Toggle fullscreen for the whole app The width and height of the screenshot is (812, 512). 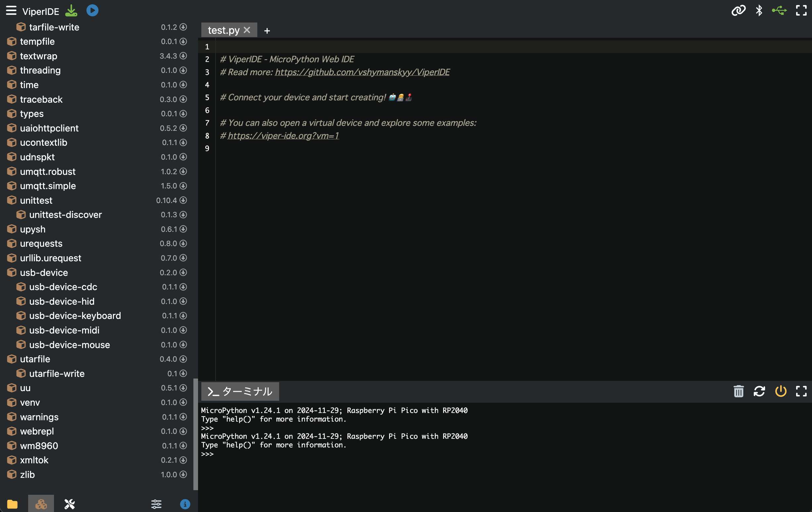click(x=801, y=11)
